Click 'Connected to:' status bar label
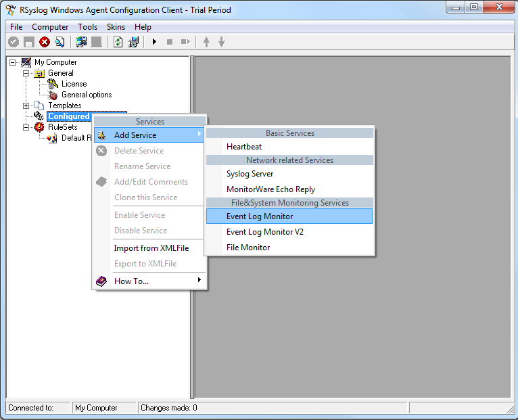Screen dimensions: 518x420 pyautogui.click(x=30, y=408)
